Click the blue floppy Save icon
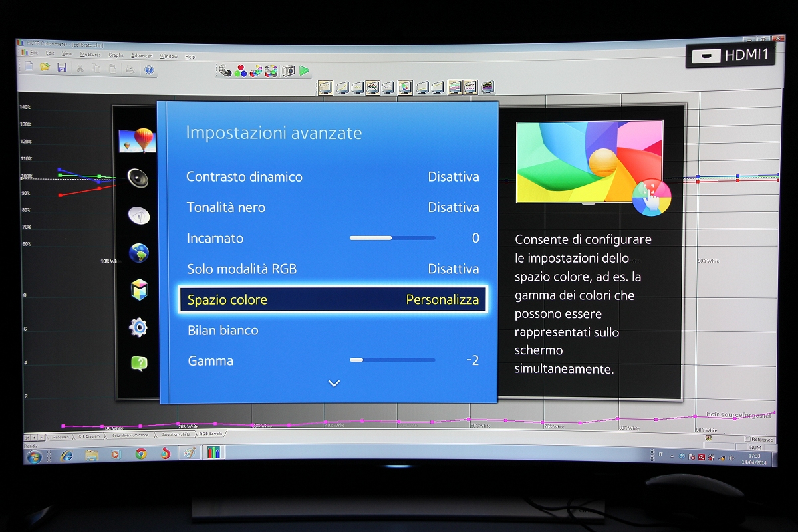This screenshot has width=798, height=532. pyautogui.click(x=61, y=68)
